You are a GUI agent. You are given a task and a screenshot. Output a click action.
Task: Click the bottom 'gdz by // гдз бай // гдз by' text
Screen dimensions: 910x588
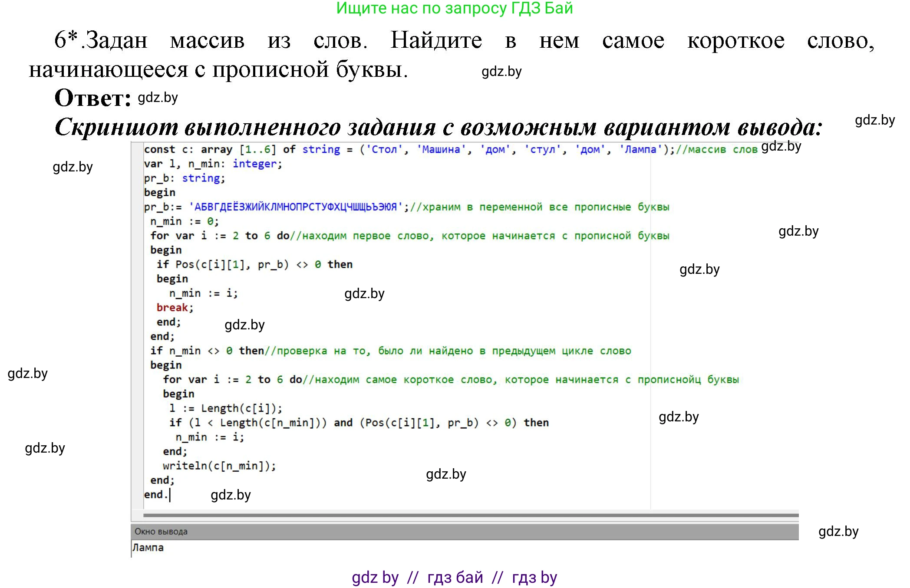coord(454,578)
